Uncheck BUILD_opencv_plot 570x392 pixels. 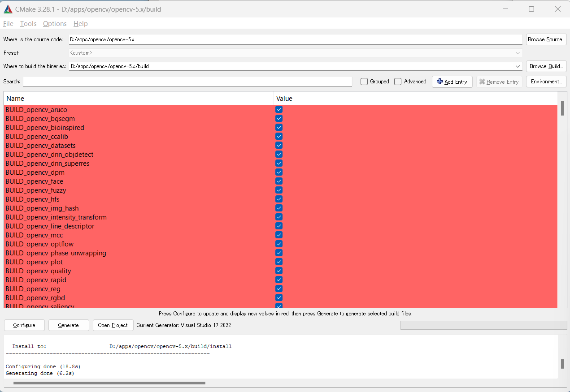[x=279, y=262]
